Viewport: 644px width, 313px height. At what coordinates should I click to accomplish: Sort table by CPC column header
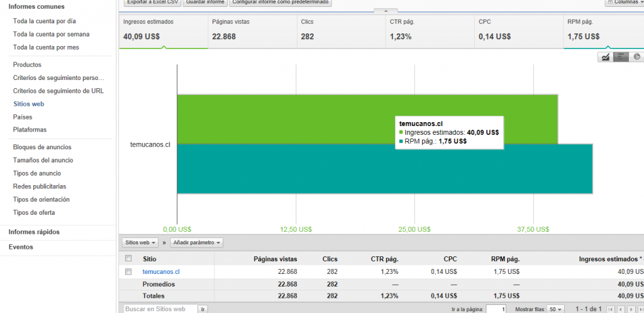click(450, 259)
